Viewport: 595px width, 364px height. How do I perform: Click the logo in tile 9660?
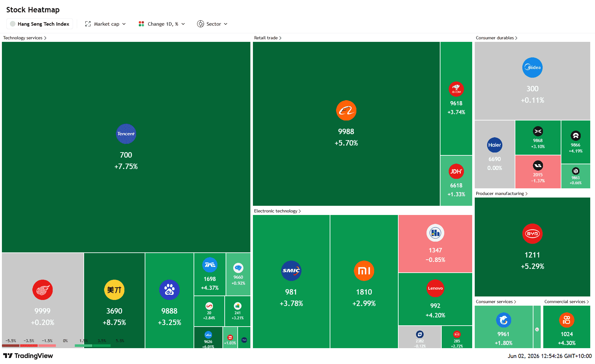tap(238, 268)
